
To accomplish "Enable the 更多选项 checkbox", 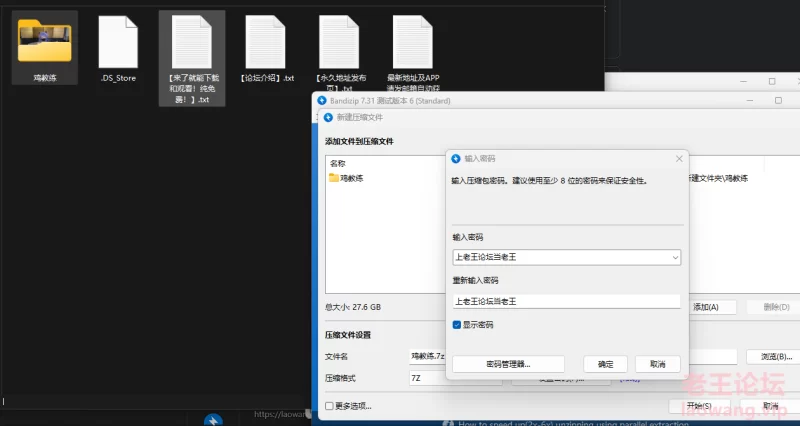I will 330,406.
